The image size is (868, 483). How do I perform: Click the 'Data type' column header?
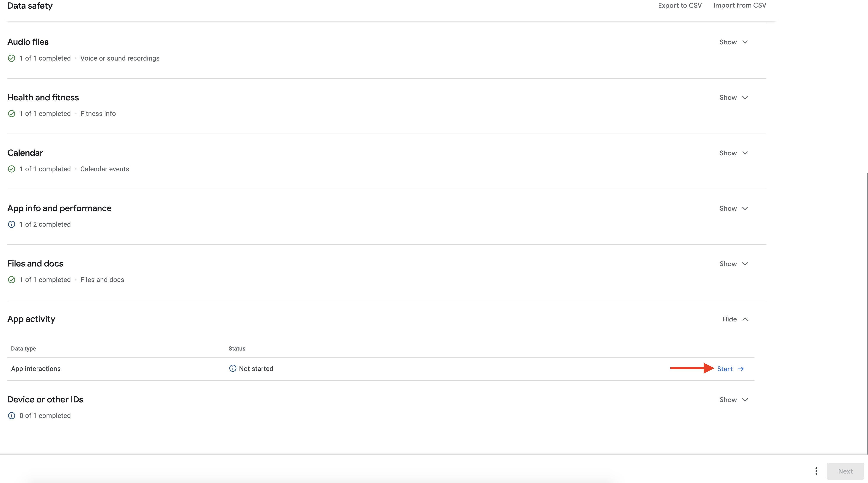[x=23, y=349]
